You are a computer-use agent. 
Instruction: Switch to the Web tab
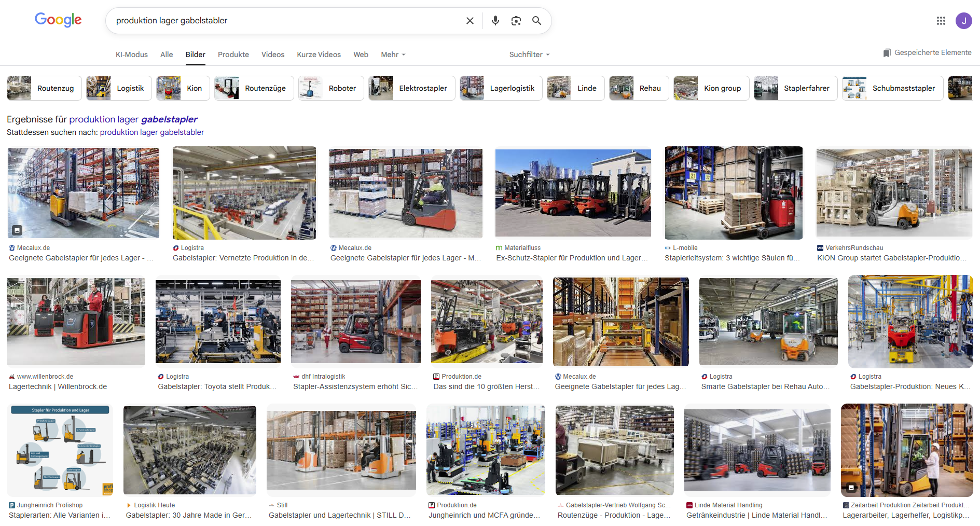[361, 54]
